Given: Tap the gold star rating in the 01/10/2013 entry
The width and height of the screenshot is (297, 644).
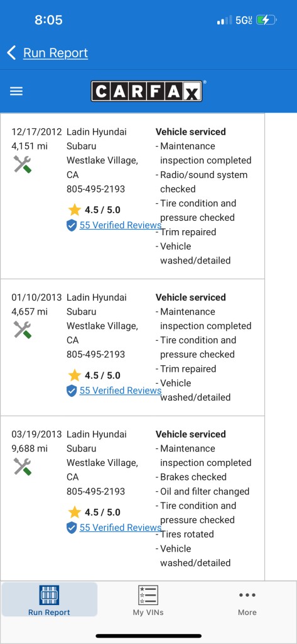Looking at the screenshot, I should click(x=74, y=375).
